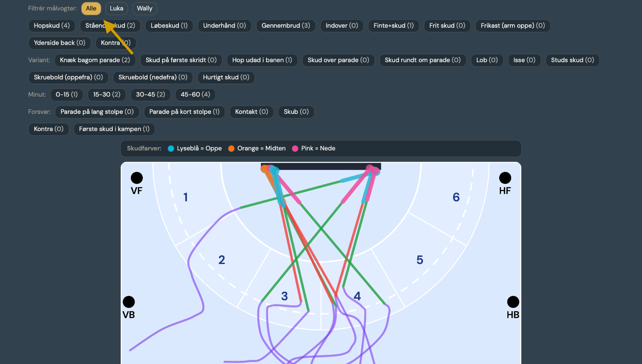Select court zone 5
642x364 pixels.
pos(420,260)
